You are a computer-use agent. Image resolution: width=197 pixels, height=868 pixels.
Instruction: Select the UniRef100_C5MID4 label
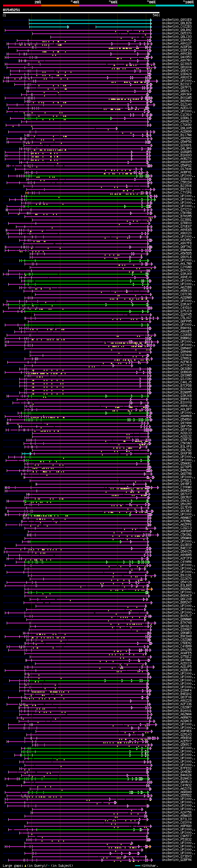177,182
